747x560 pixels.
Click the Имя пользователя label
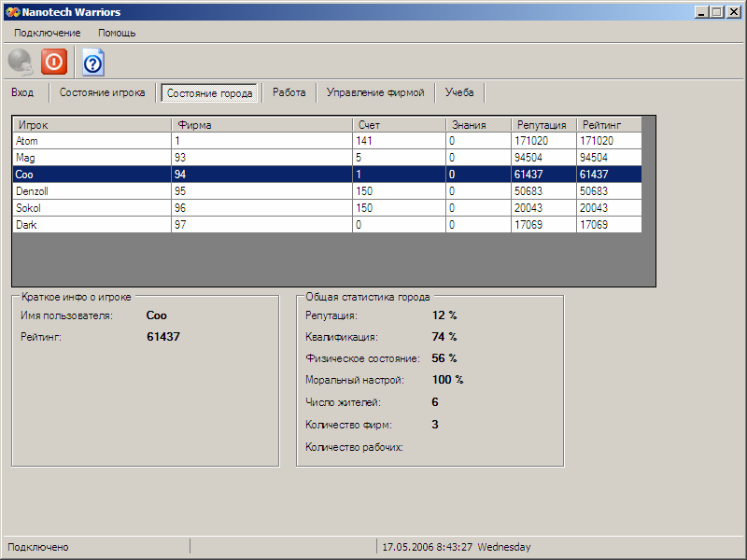(x=66, y=315)
